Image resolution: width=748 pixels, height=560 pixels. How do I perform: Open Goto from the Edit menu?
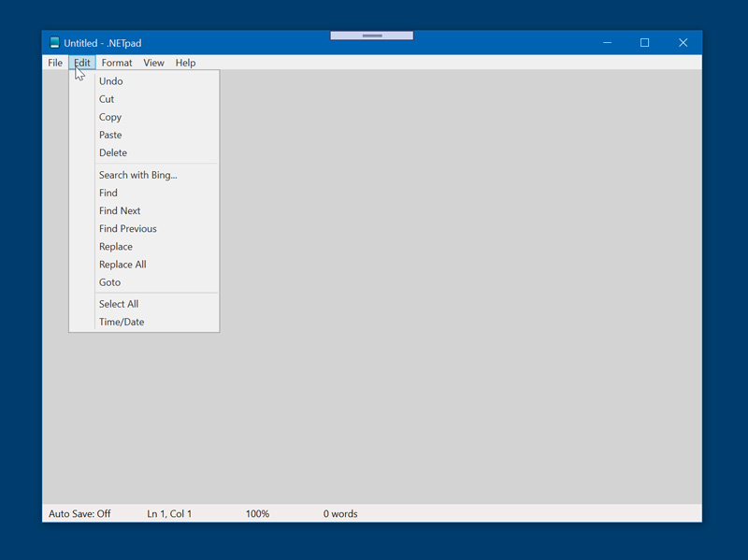[110, 282]
